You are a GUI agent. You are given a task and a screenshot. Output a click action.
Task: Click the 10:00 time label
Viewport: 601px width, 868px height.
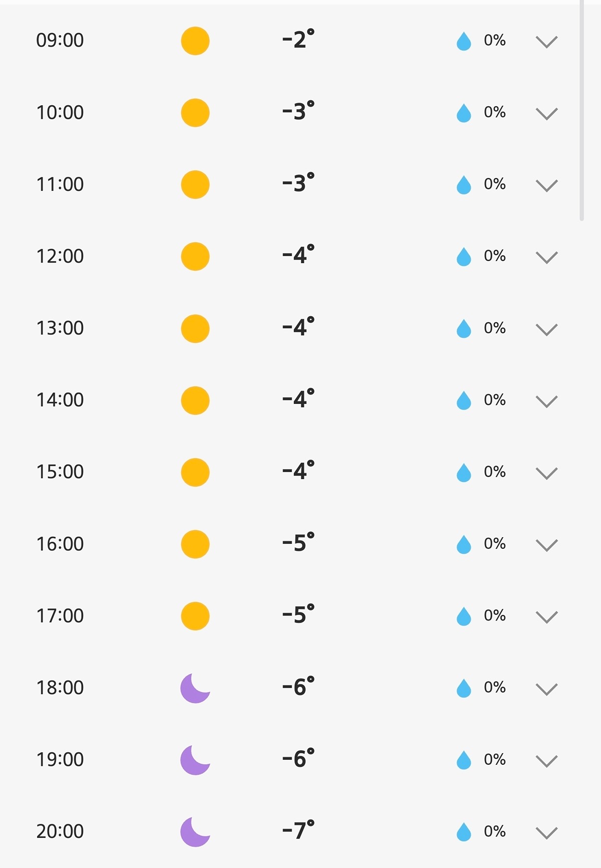(60, 112)
